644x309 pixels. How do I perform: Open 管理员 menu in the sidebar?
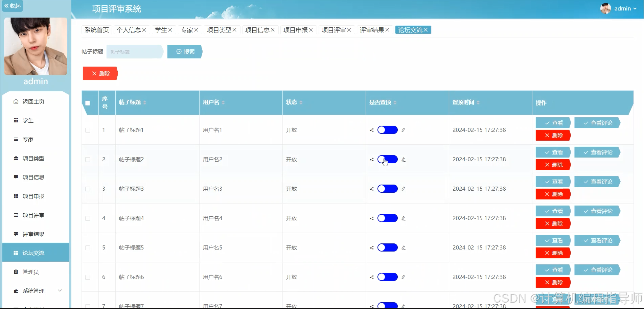tap(36, 272)
